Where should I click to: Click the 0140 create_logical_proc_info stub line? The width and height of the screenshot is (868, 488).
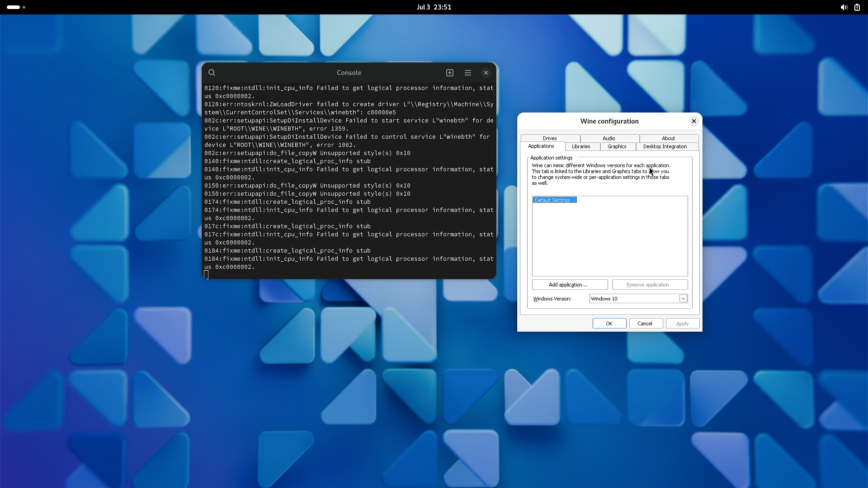tap(288, 161)
